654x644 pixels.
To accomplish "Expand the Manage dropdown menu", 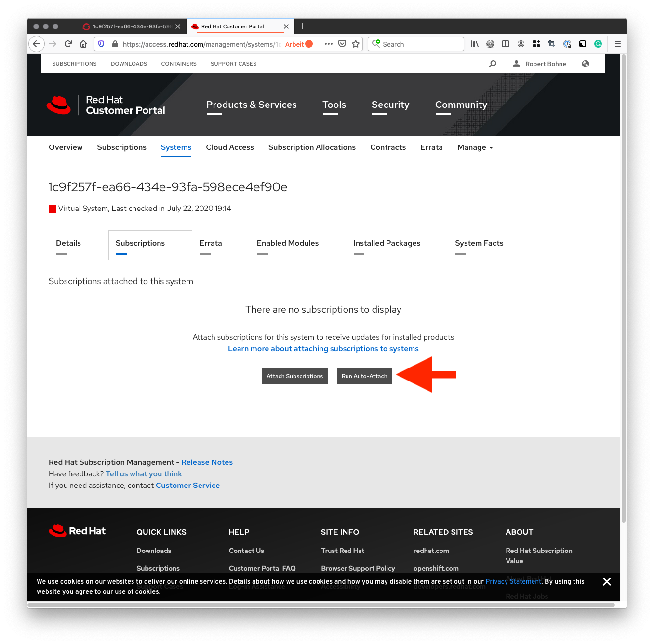I will click(x=475, y=147).
